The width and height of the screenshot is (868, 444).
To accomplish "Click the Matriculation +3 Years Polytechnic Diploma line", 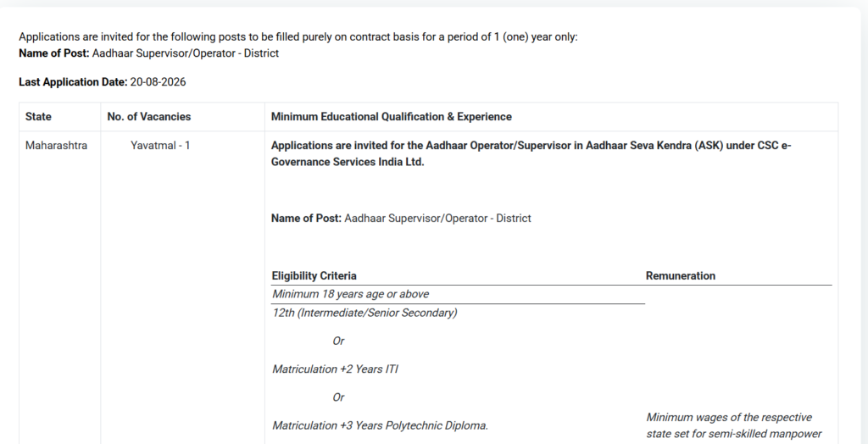I will click(380, 425).
